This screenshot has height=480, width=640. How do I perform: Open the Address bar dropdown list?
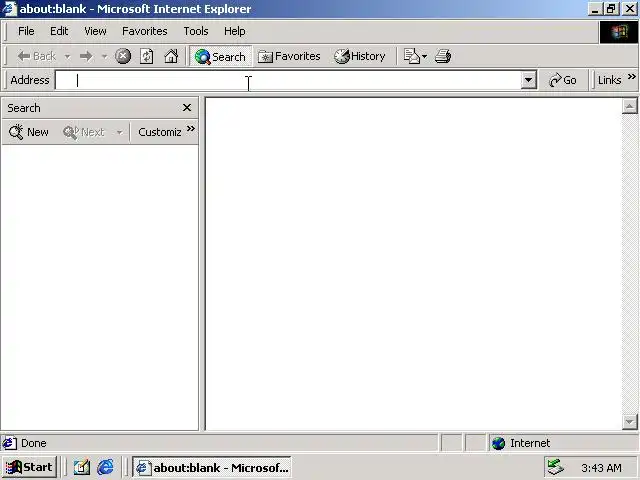pos(528,80)
